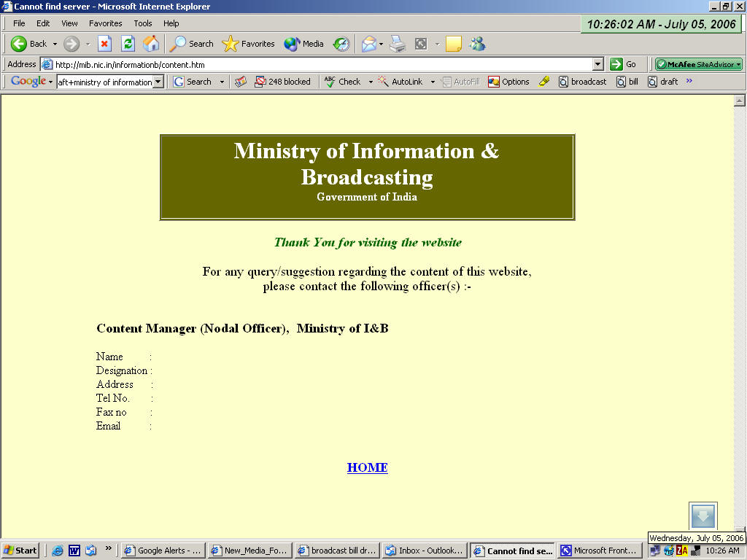Open the AutoLink dropdown arrow

[433, 82]
